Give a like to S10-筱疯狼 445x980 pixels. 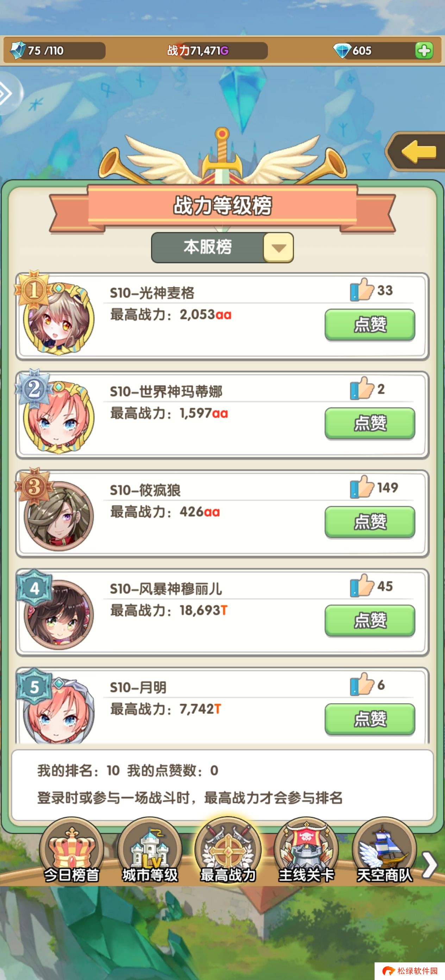click(370, 522)
